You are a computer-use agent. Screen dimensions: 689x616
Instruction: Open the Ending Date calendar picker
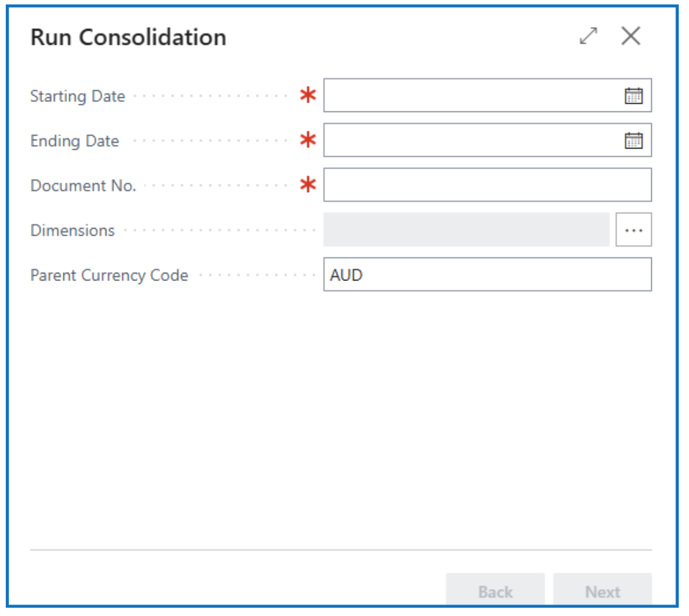click(x=633, y=141)
